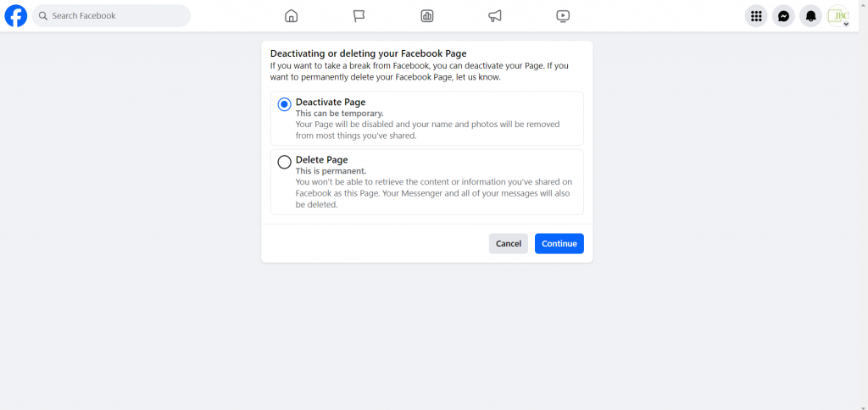Open the Pages flag icon

[359, 16]
